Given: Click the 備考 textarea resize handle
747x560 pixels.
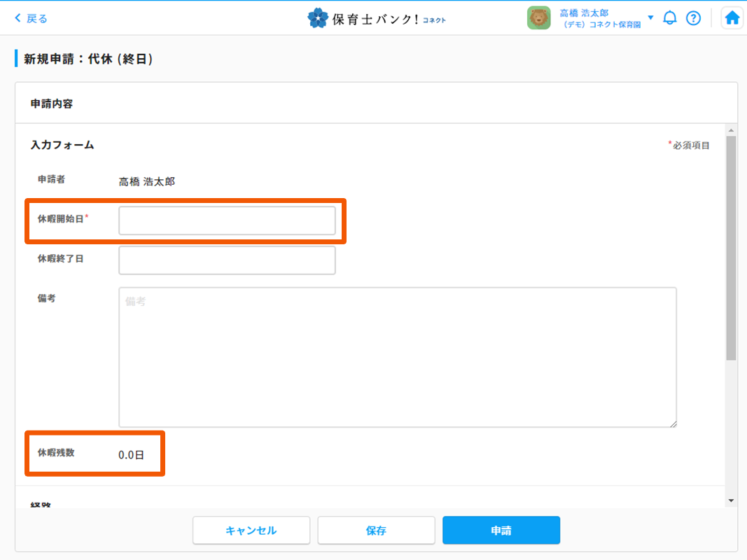Looking at the screenshot, I should 673,423.
